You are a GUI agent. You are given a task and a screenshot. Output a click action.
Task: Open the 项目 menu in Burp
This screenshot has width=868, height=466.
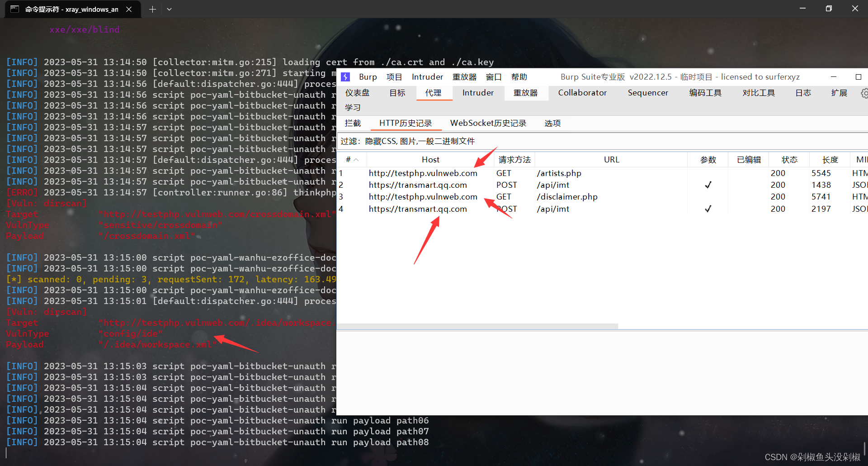(394, 77)
